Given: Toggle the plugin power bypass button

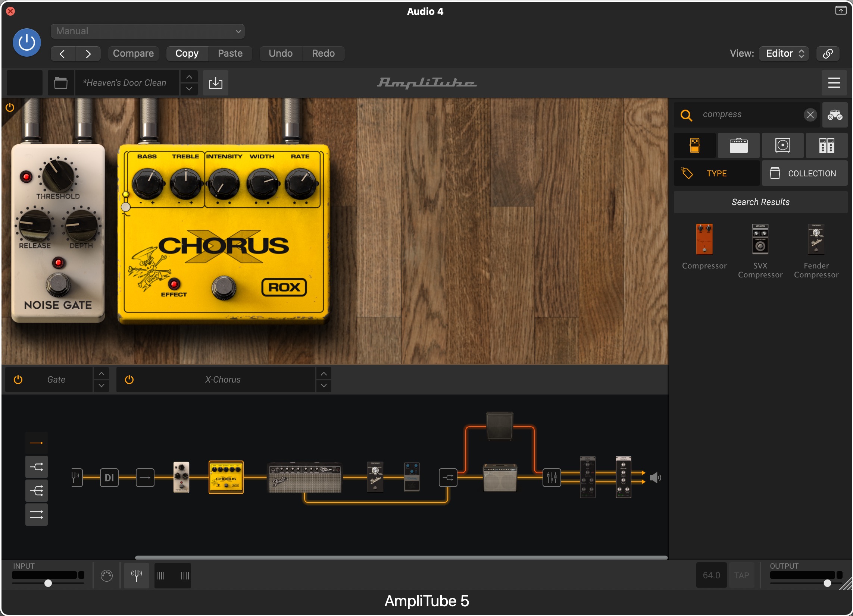Looking at the screenshot, I should [27, 43].
